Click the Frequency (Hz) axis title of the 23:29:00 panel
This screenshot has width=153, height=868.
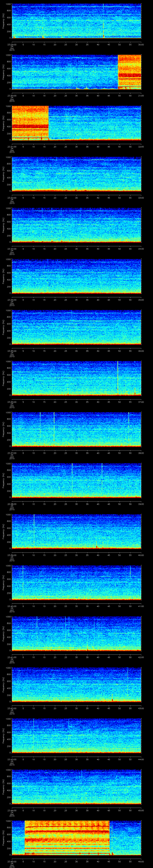pos(3,21)
